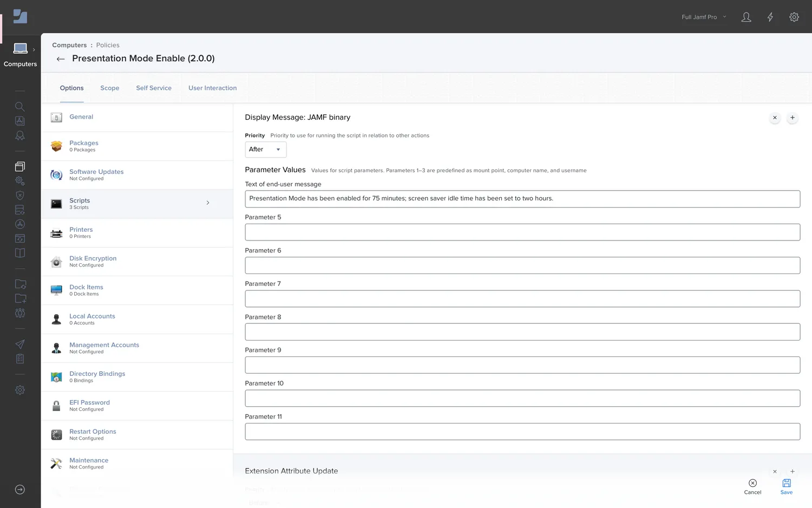The width and height of the screenshot is (812, 508).
Task: Click the Parameter 9 input field
Action: 522,365
